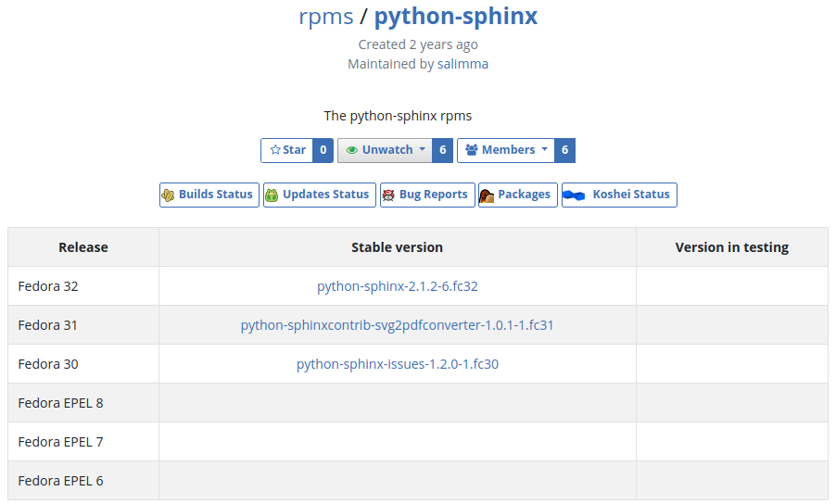This screenshot has width=836, height=504.
Task: Open python-sphinx-2.1.2-6.fc32 build link
Action: pos(398,286)
